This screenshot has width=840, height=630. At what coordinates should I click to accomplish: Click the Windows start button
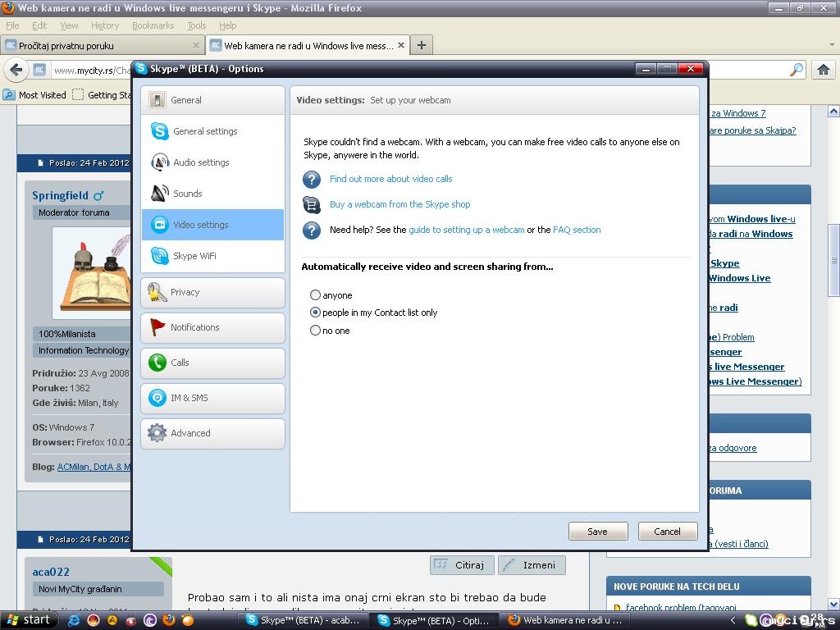[x=28, y=620]
